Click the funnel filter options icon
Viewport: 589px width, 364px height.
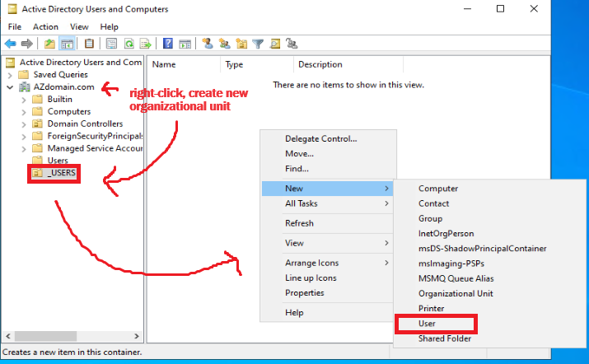tap(258, 44)
